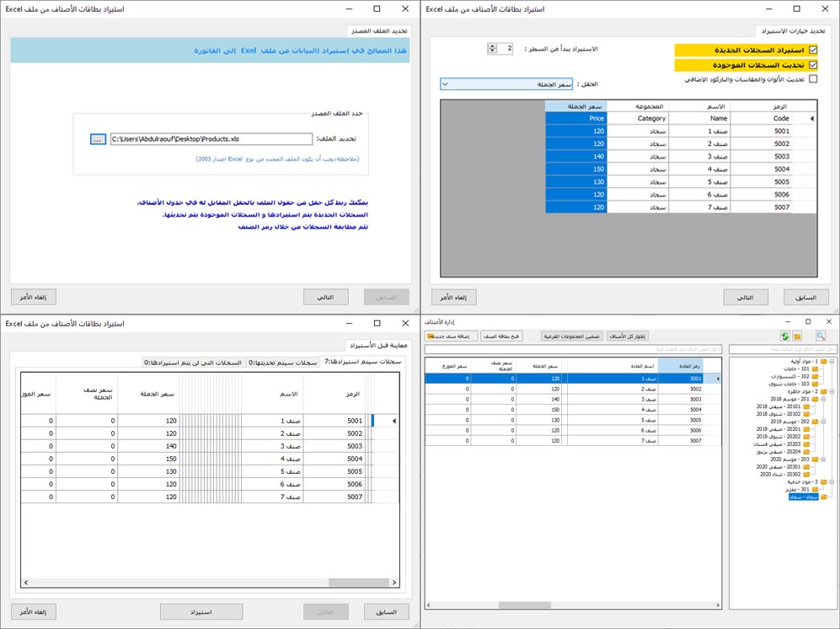Click السابق in the import-options window
840x629 pixels.
click(x=806, y=297)
